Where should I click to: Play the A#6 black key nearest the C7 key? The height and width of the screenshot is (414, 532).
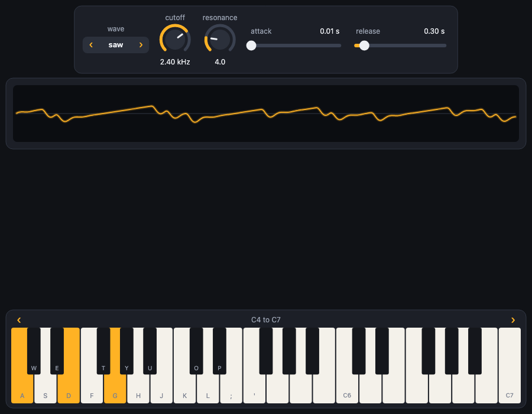click(475, 351)
